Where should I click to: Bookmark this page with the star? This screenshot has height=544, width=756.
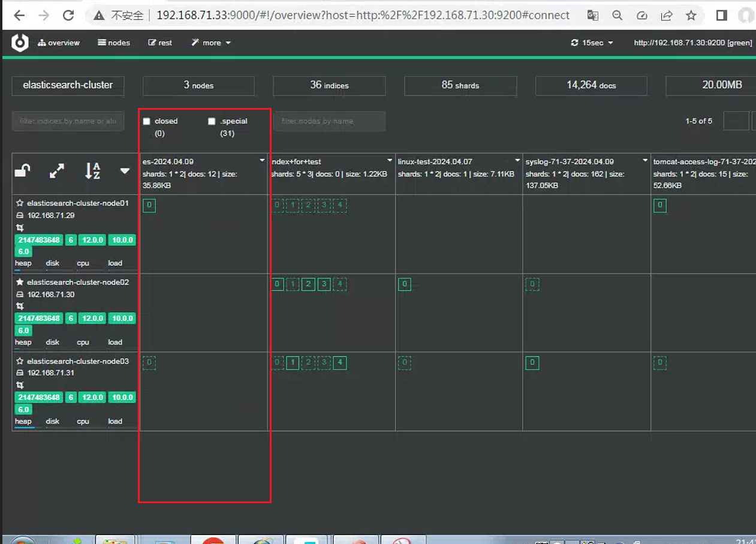pyautogui.click(x=691, y=16)
